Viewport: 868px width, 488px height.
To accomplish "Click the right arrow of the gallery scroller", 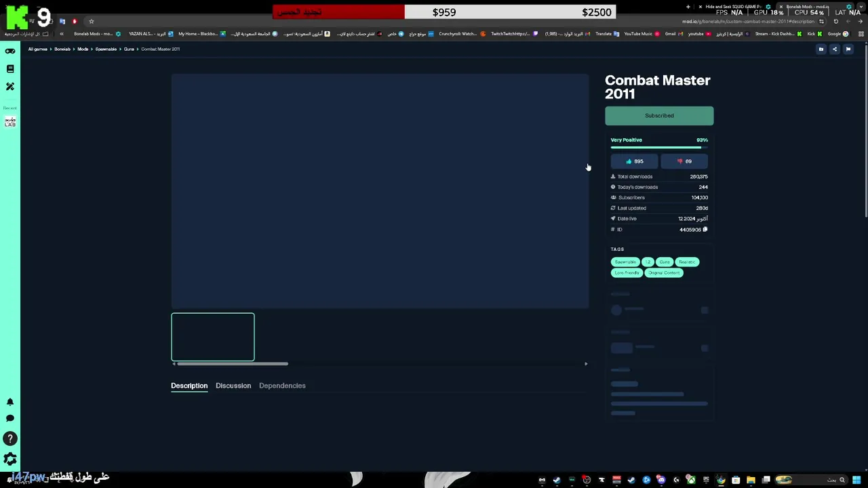I will click(586, 364).
